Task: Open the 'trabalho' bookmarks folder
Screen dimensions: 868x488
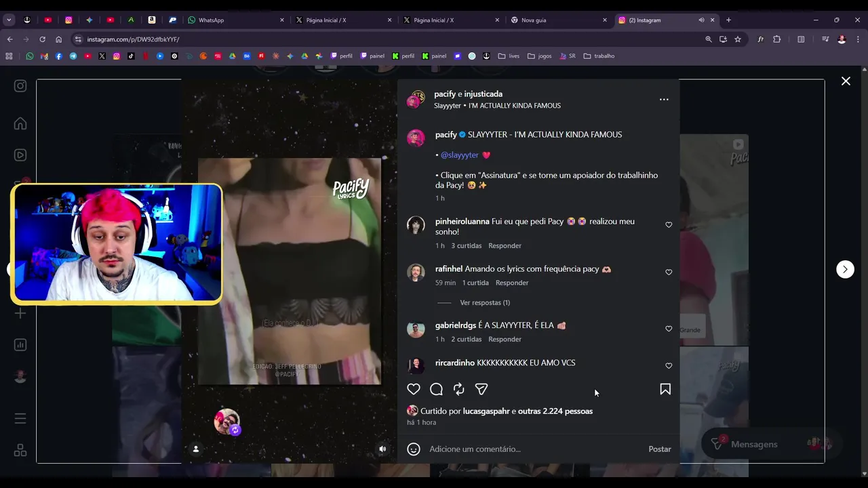Action: (x=599, y=56)
